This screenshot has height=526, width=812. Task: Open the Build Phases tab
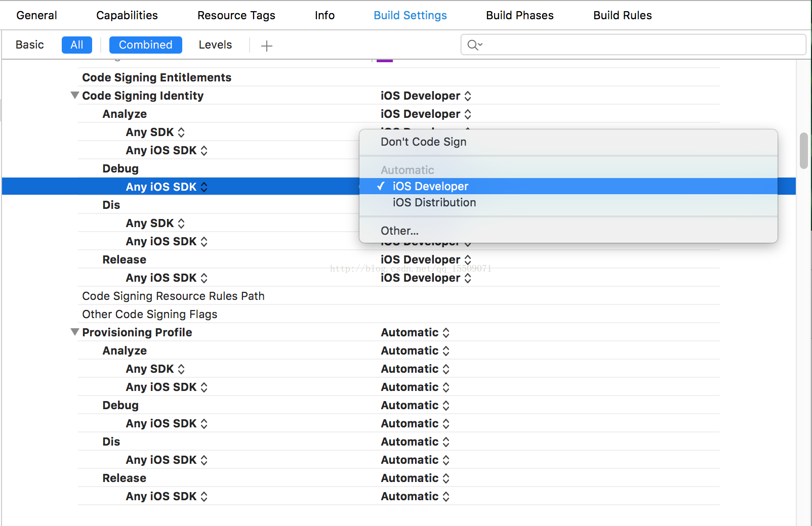520,15
